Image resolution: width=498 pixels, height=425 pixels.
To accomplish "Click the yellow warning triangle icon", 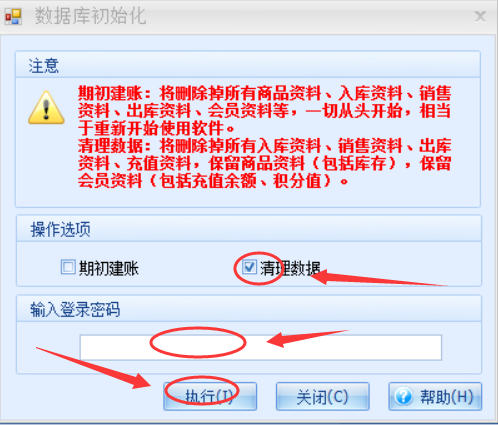I will 46,108.
